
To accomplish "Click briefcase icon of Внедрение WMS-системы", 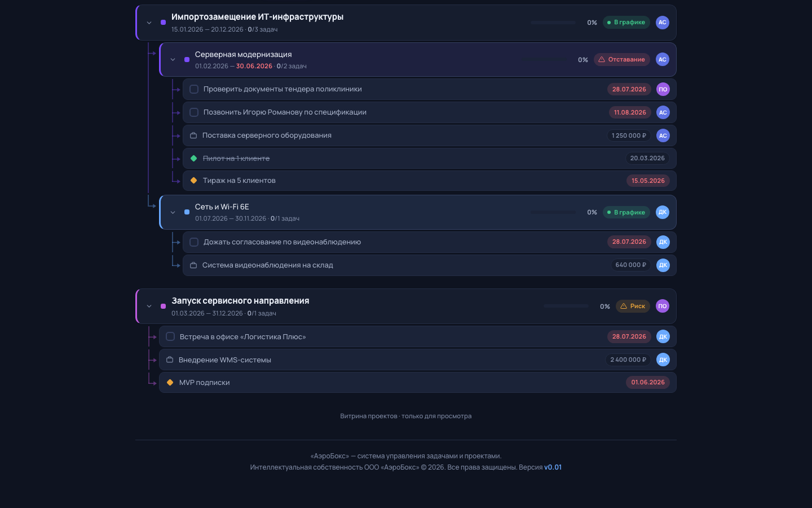I will click(170, 360).
